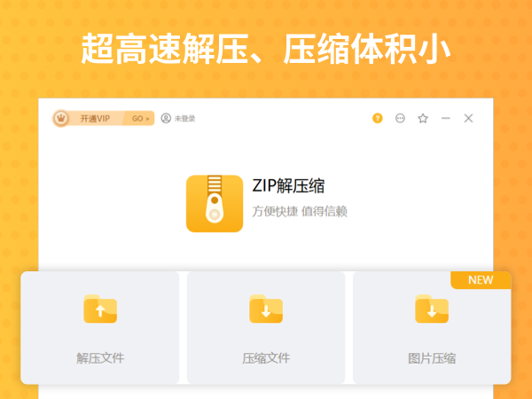Open help via orange question mark icon
This screenshot has height=399, width=532.
point(378,118)
